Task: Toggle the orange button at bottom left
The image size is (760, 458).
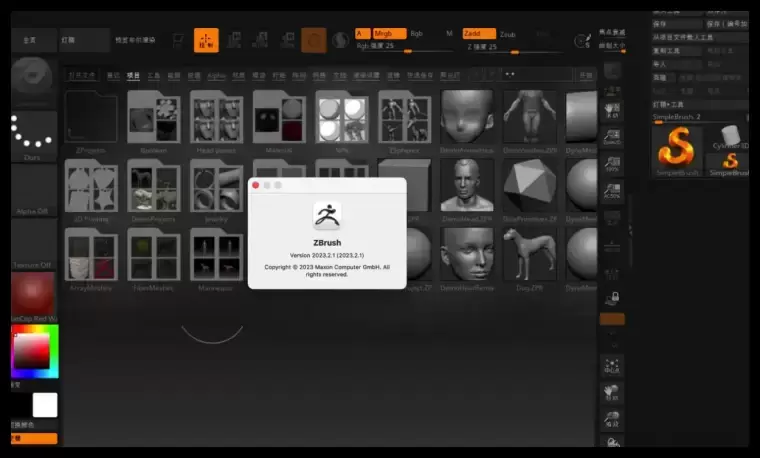Action: tap(34, 438)
